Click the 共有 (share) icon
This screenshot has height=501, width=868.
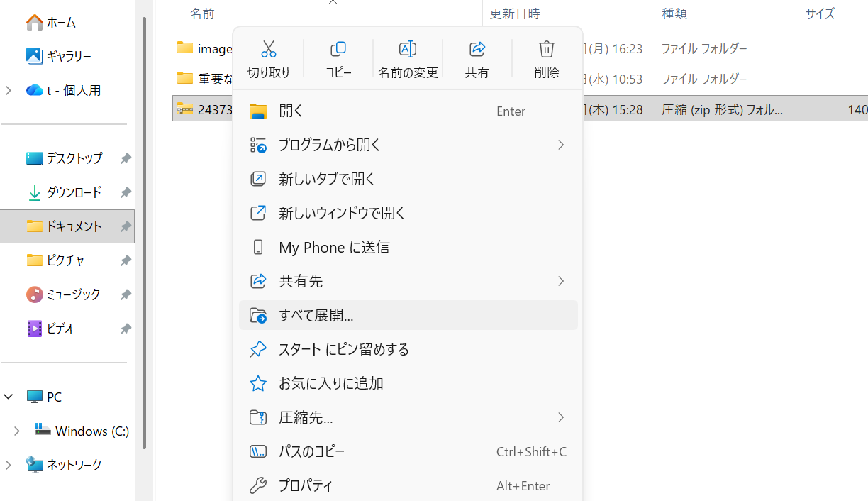click(477, 49)
